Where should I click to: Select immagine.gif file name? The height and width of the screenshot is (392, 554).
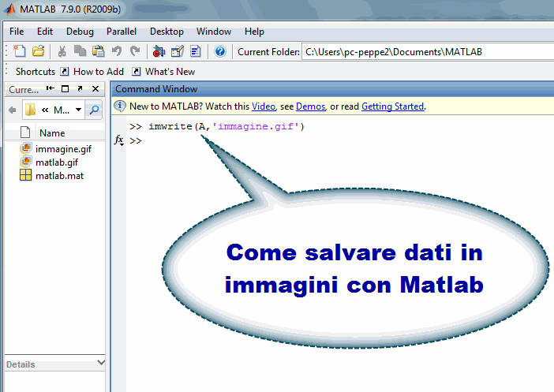pos(63,149)
